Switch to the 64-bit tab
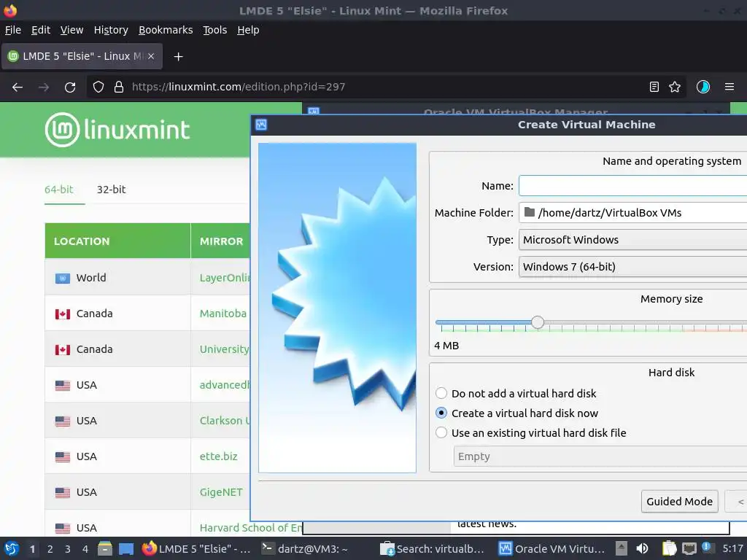 coord(59,189)
